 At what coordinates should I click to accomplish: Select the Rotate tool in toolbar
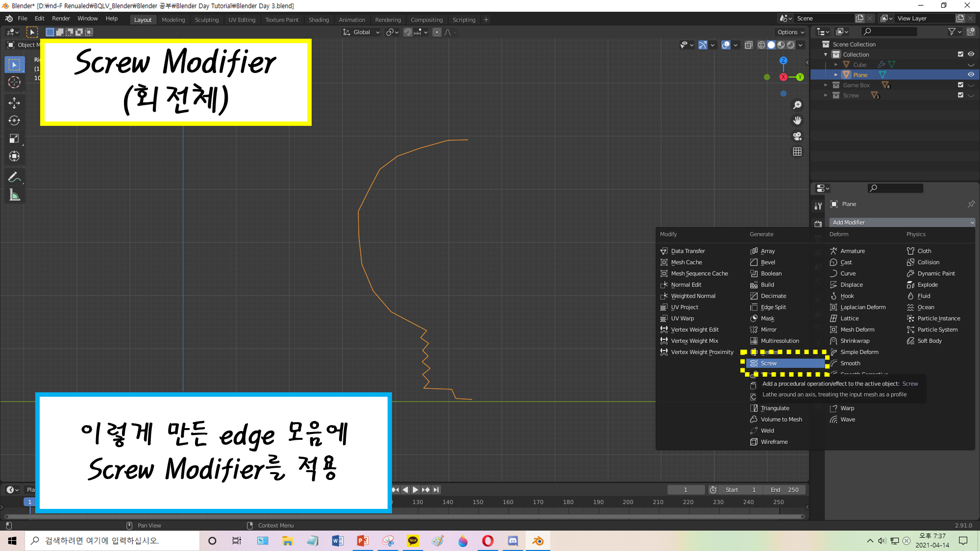[14, 120]
